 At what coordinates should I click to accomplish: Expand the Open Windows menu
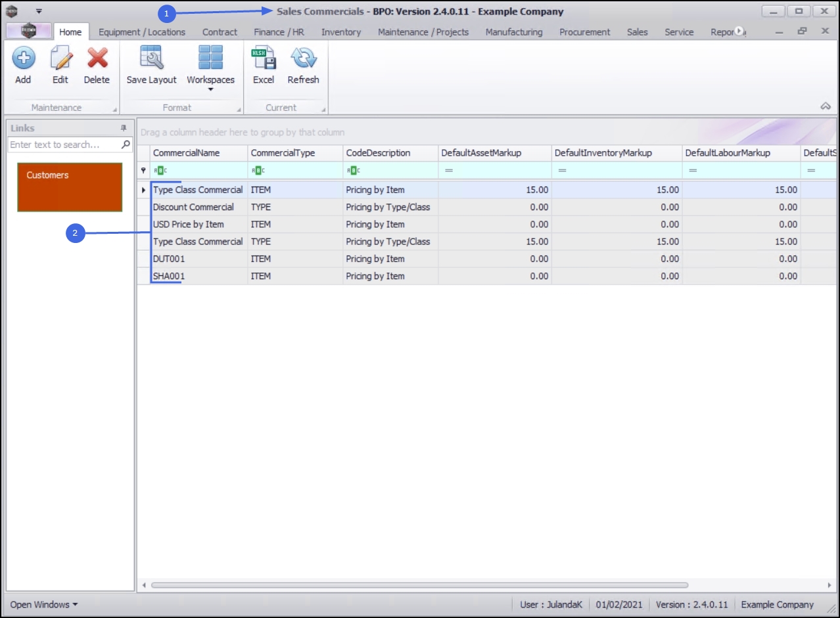pos(44,604)
